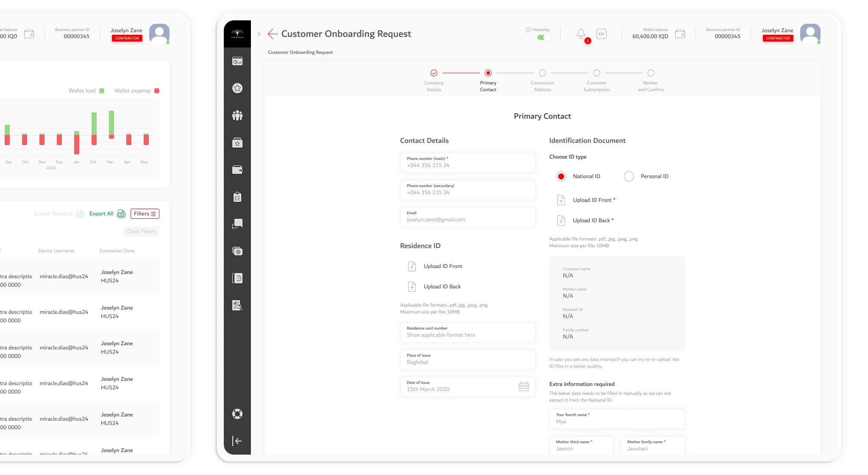This screenshot has width=868, height=475.
Task: Collapse the sidebar with bottom arrow icon
Action: click(237, 441)
